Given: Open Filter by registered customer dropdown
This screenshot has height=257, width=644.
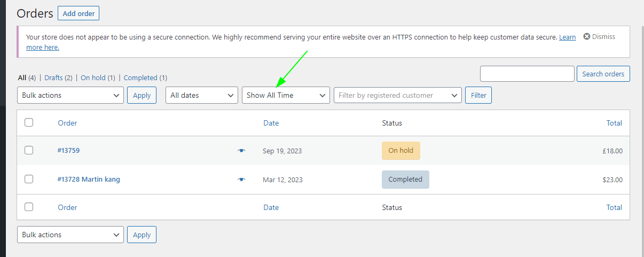Looking at the screenshot, I should point(398,95).
